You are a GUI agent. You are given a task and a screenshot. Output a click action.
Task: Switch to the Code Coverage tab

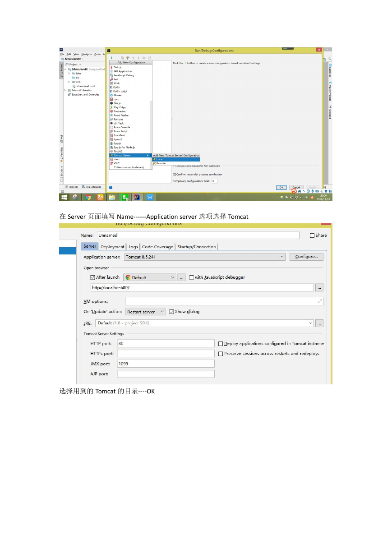(157, 247)
